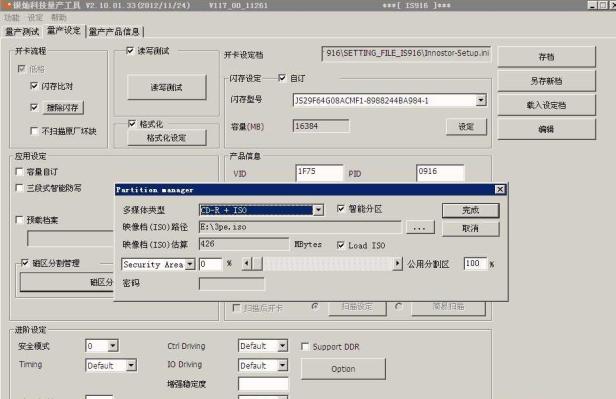Enable the Support DDR checkbox
The image size is (616, 399).
[x=305, y=346]
